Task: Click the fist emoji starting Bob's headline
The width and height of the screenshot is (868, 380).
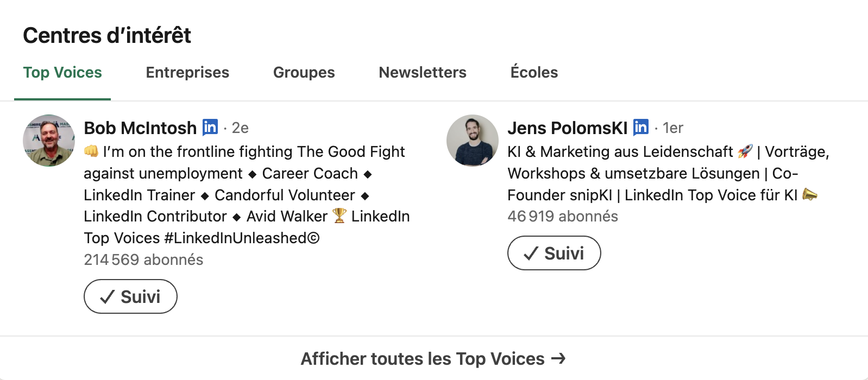Action: tap(91, 151)
